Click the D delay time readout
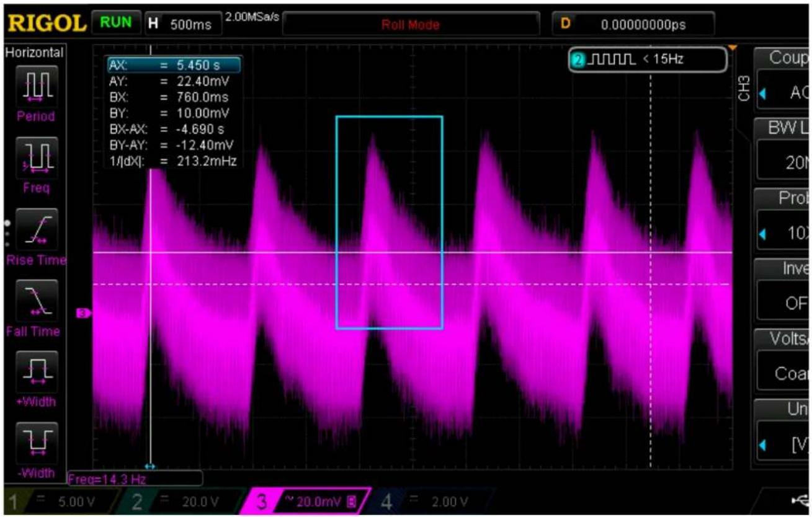Viewport: 812px width, 517px height. click(x=633, y=25)
